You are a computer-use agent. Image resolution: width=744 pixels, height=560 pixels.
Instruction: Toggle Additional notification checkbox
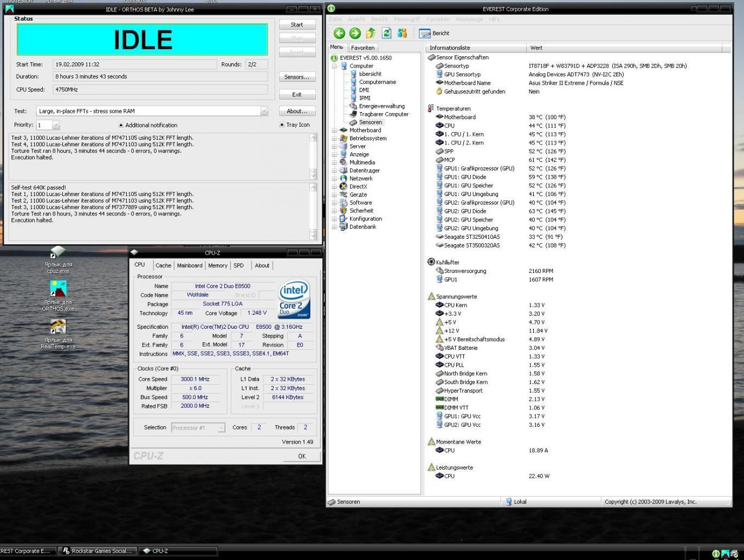click(x=120, y=125)
